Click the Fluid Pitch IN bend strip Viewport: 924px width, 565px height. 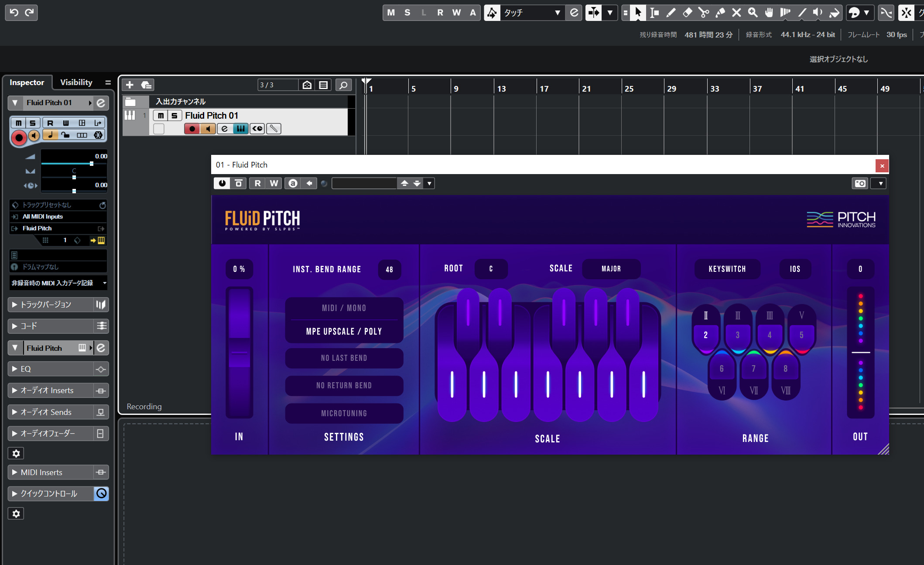(x=239, y=352)
